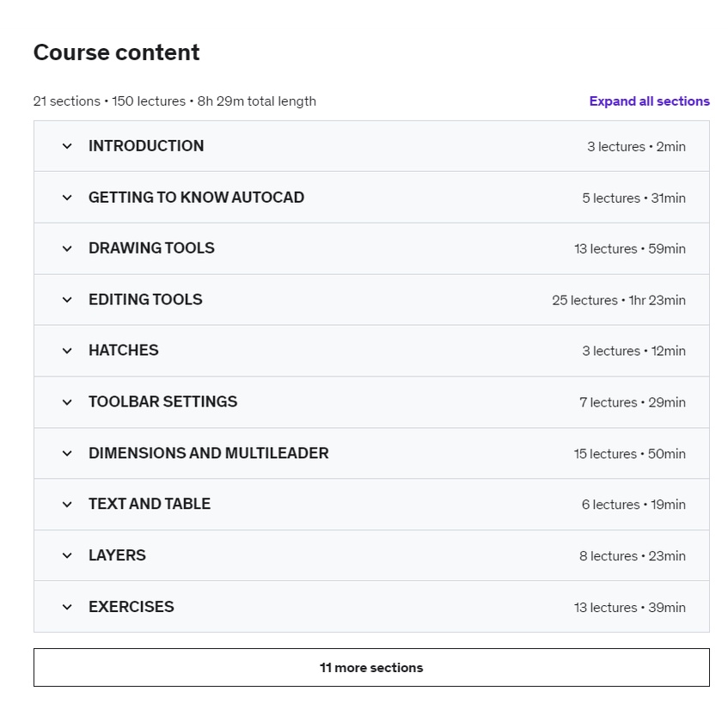Screen dimensions: 728x728
Task: Click the chevron beside HATCHES
Action: [67, 351]
